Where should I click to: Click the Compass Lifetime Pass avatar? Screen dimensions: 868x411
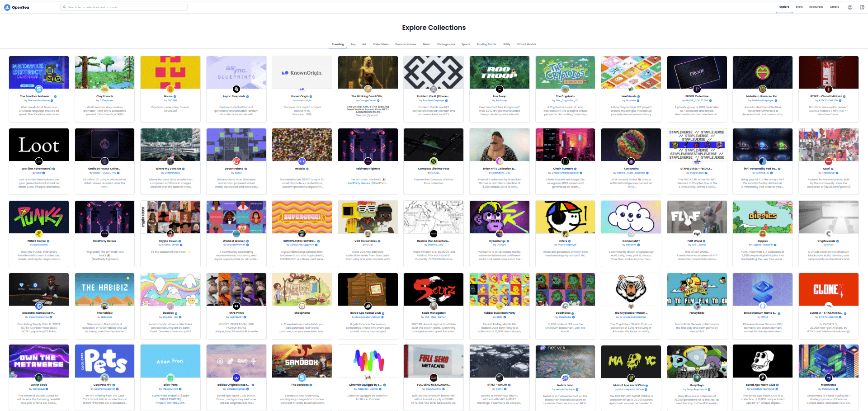coord(434,161)
